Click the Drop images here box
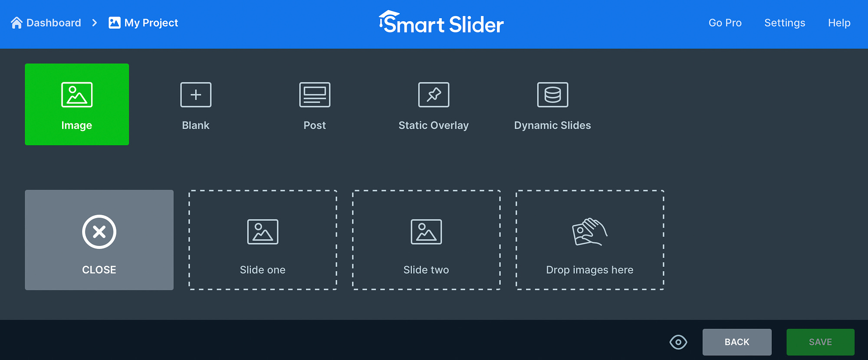The image size is (868, 360). [x=590, y=240]
